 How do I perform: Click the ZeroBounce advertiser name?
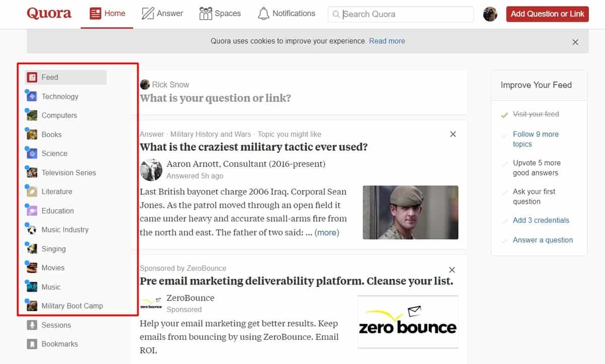coord(190,298)
